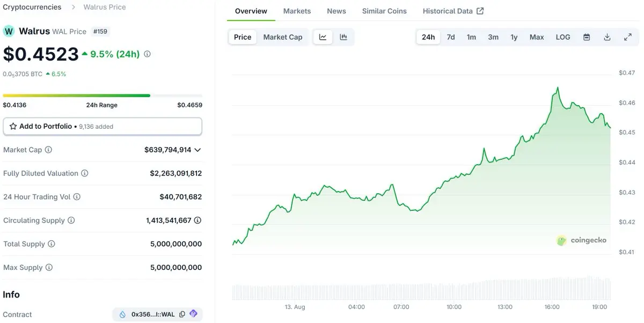
Task: Open the line chart view icon
Action: 323,37
